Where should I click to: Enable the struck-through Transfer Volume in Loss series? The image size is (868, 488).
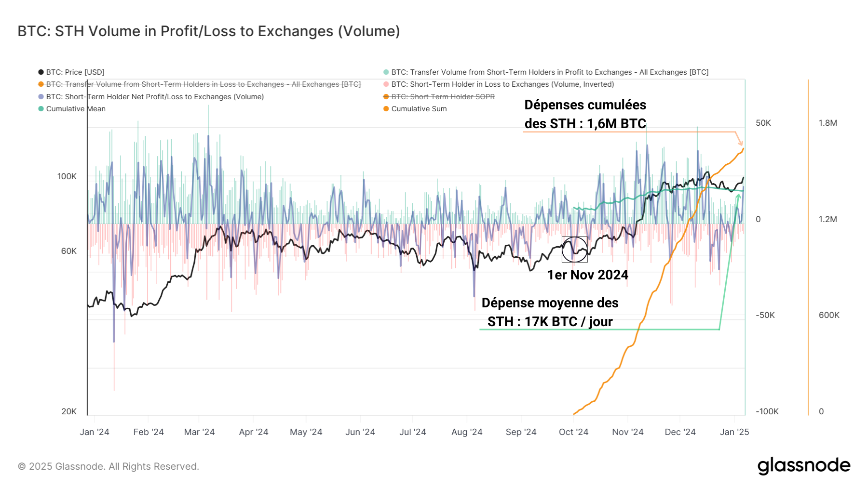pos(203,84)
